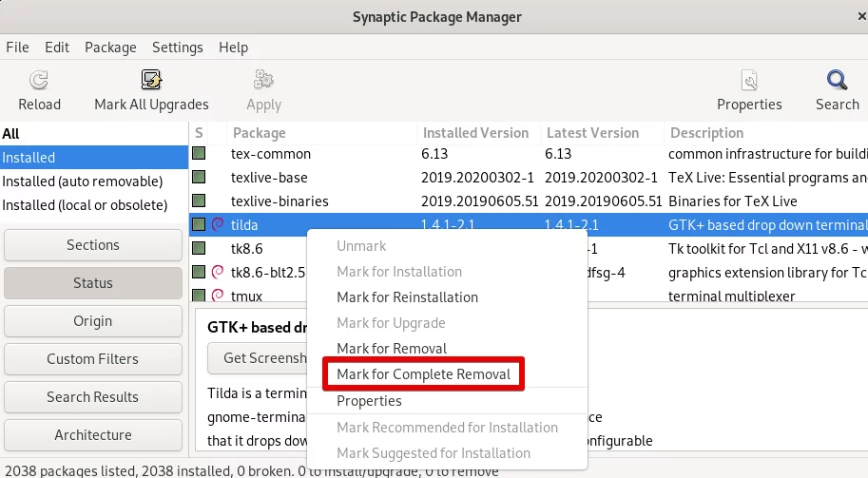
Task: Toggle status box for texlive-base
Action: (x=199, y=177)
